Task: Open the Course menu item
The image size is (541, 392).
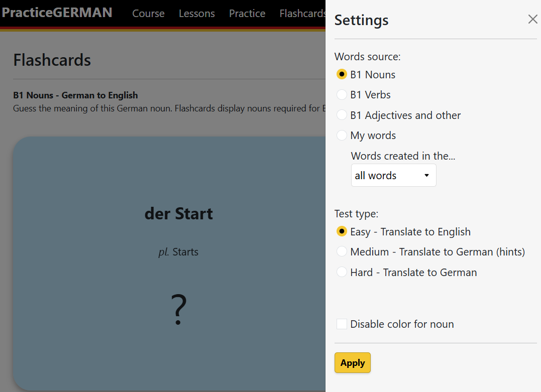Action: tap(148, 14)
